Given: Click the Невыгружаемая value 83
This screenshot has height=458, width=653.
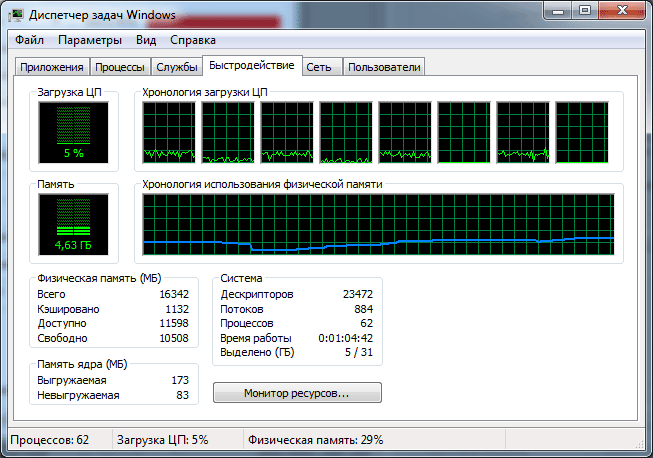Looking at the screenshot, I should (182, 395).
